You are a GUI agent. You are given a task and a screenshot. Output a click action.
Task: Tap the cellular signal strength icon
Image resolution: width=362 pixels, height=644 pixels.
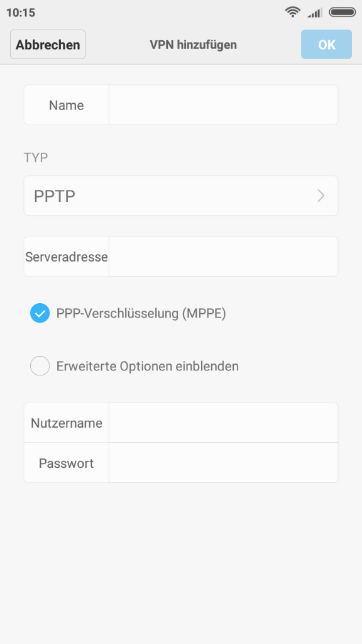(x=315, y=13)
